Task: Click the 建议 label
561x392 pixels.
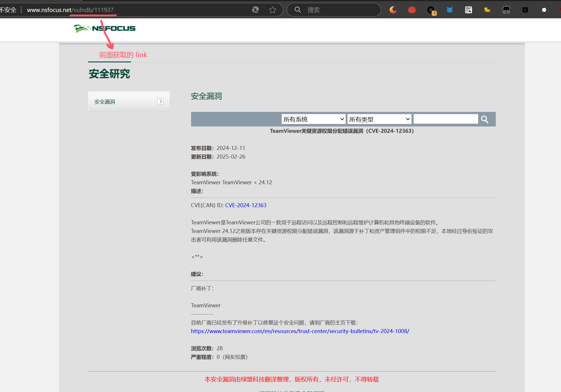Action: [x=197, y=274]
